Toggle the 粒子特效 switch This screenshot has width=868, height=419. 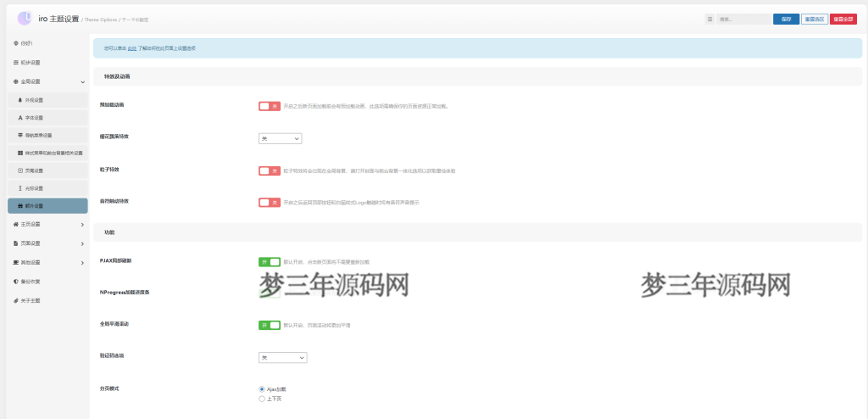[270, 171]
